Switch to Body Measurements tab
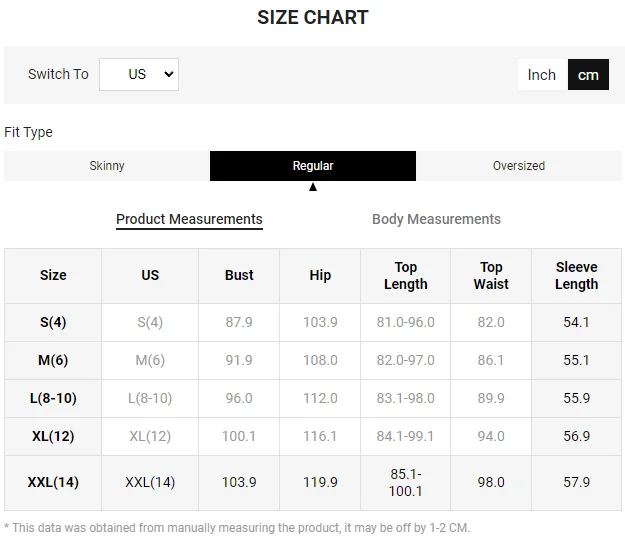Viewport: 625px width, 539px height. pyautogui.click(x=436, y=219)
